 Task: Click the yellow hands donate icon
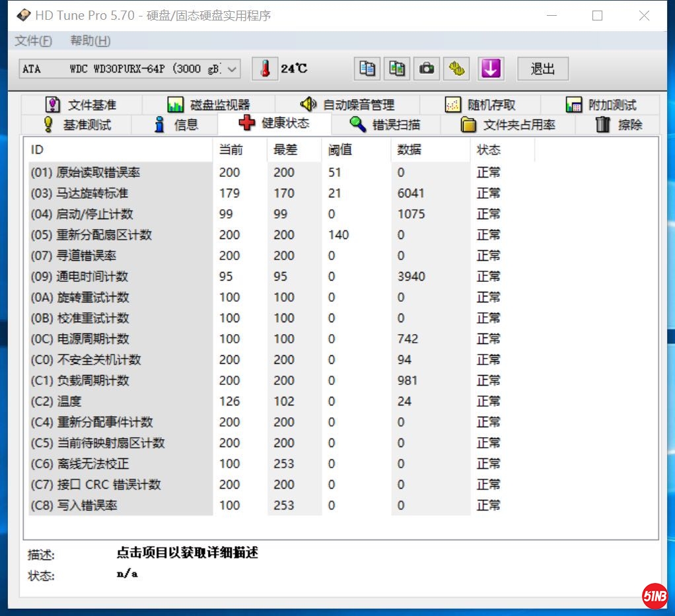click(x=456, y=69)
